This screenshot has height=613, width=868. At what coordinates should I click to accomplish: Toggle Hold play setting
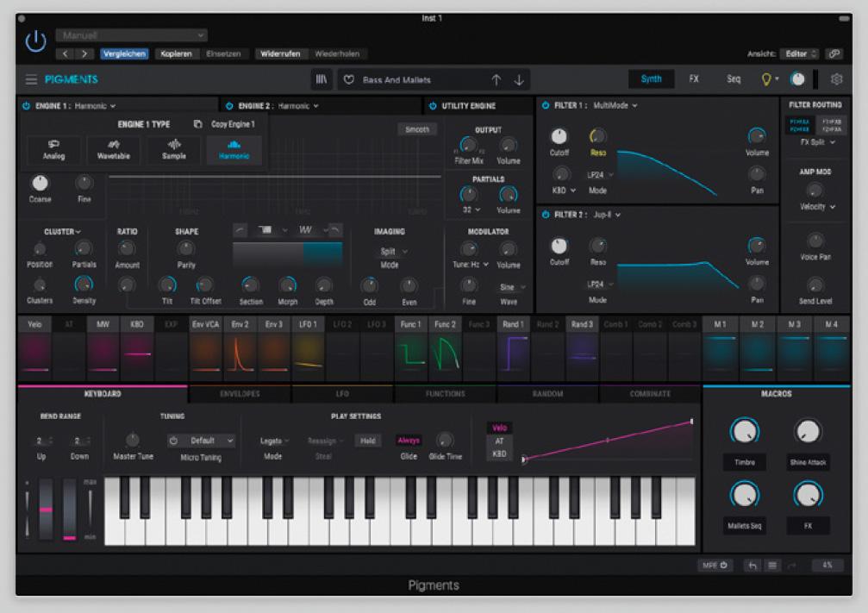click(367, 441)
